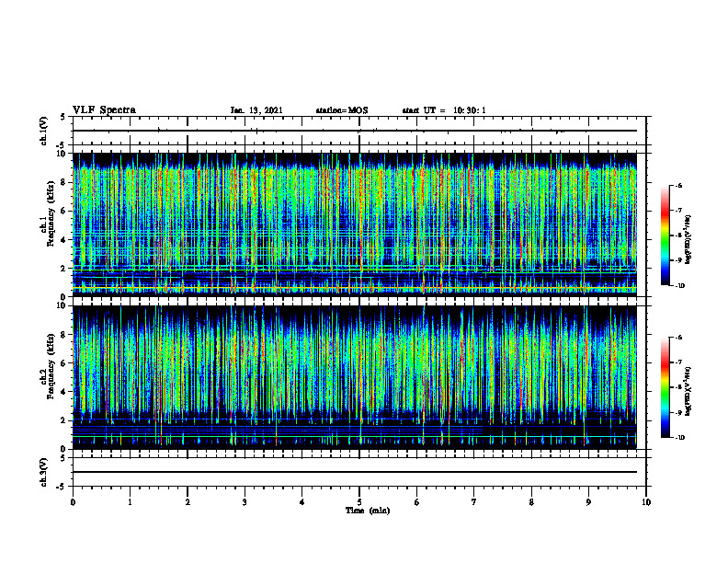Click the "2" tick on the time axis
This screenshot has height=563, width=728.
coord(188,502)
